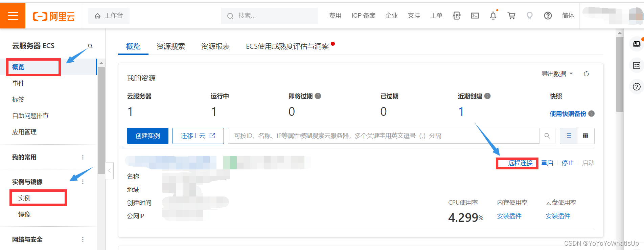Open notifications bell icon
The width and height of the screenshot is (644, 250).
point(493,16)
